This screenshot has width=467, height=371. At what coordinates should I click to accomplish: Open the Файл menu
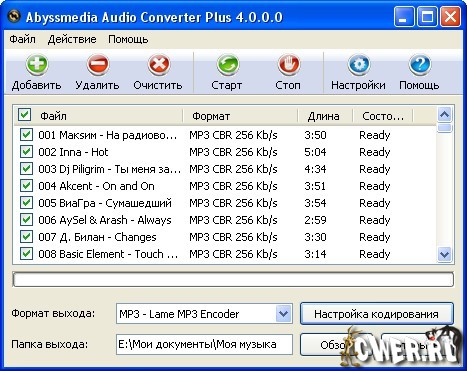click(22, 39)
